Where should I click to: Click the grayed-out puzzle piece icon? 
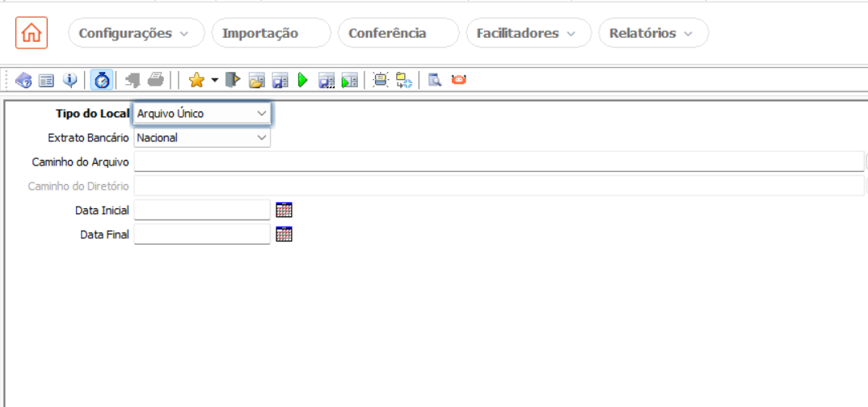coord(133,81)
